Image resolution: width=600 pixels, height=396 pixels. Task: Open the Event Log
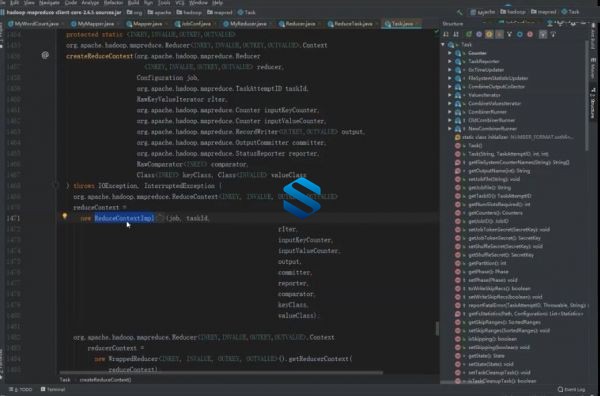click(x=572, y=389)
